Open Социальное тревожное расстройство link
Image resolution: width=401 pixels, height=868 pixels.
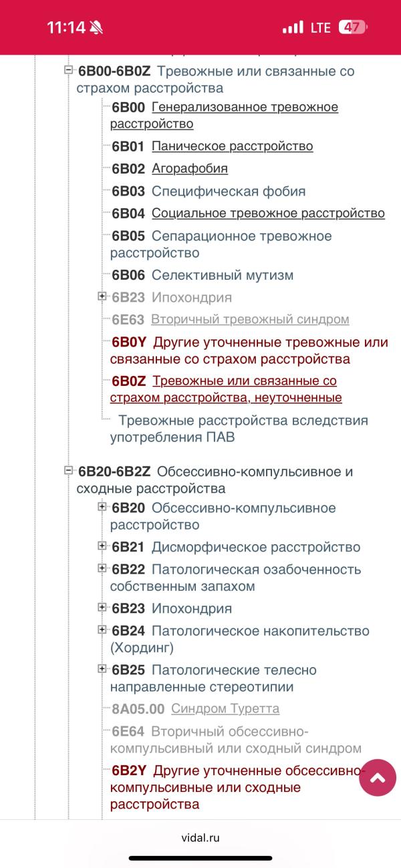(x=268, y=213)
